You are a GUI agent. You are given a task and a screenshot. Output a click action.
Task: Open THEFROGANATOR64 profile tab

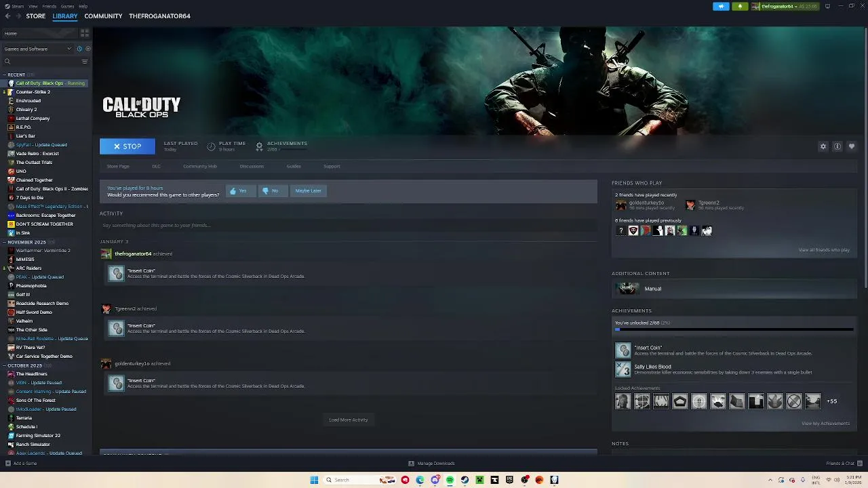pyautogui.click(x=159, y=16)
